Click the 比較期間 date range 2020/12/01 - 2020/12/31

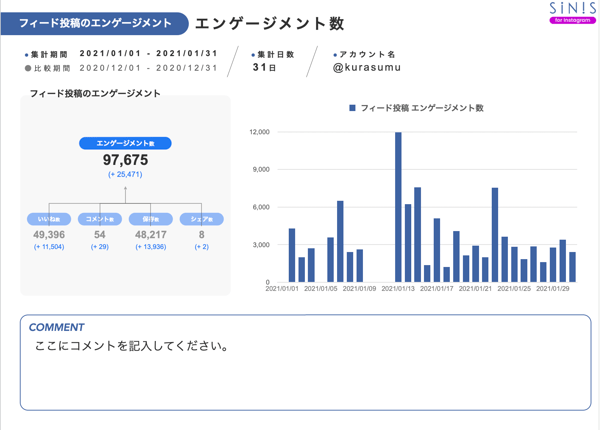pos(148,68)
